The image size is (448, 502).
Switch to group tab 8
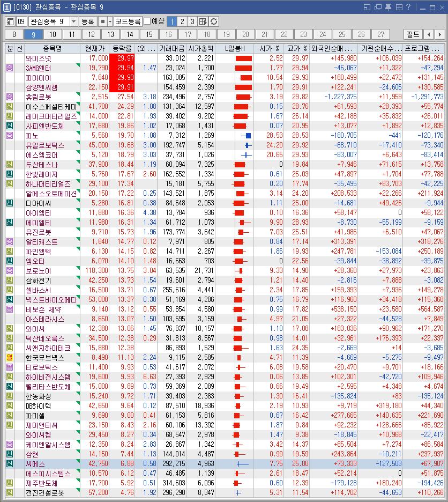tap(14, 34)
